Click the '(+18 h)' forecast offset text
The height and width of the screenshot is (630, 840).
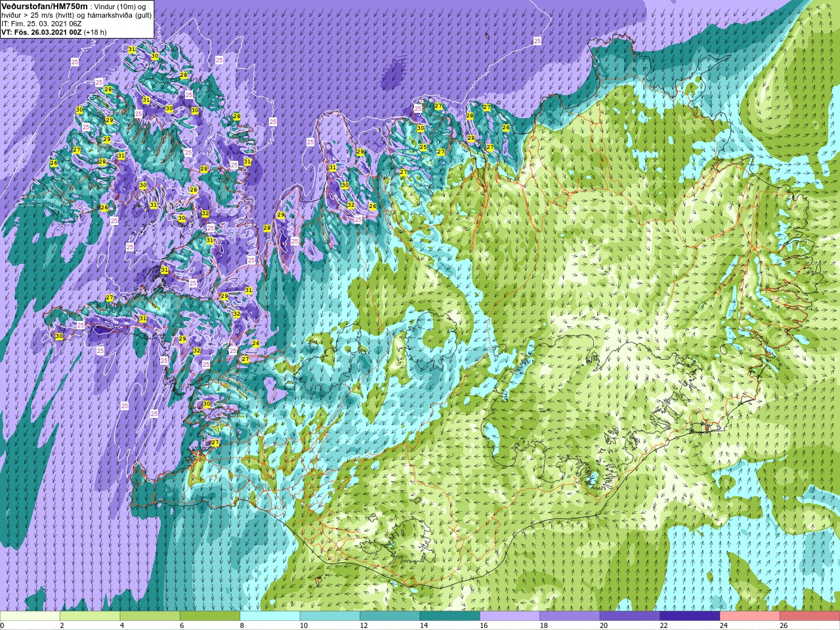point(94,32)
